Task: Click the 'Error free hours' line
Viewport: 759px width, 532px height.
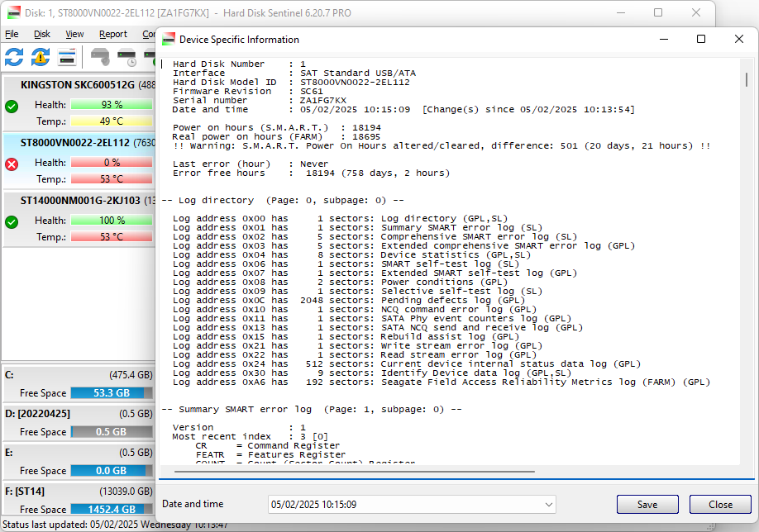Action: [x=311, y=173]
